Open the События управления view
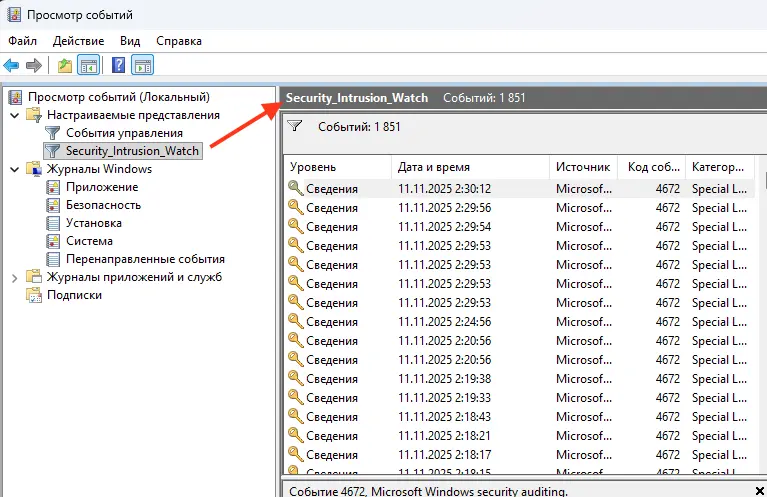 pos(124,133)
